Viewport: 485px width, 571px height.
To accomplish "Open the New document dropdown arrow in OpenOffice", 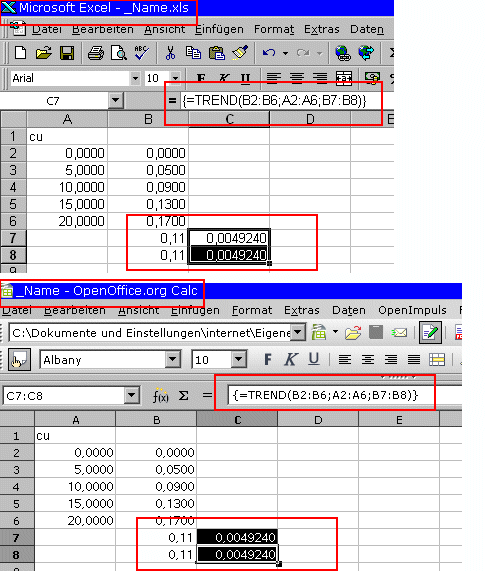I will (x=335, y=332).
